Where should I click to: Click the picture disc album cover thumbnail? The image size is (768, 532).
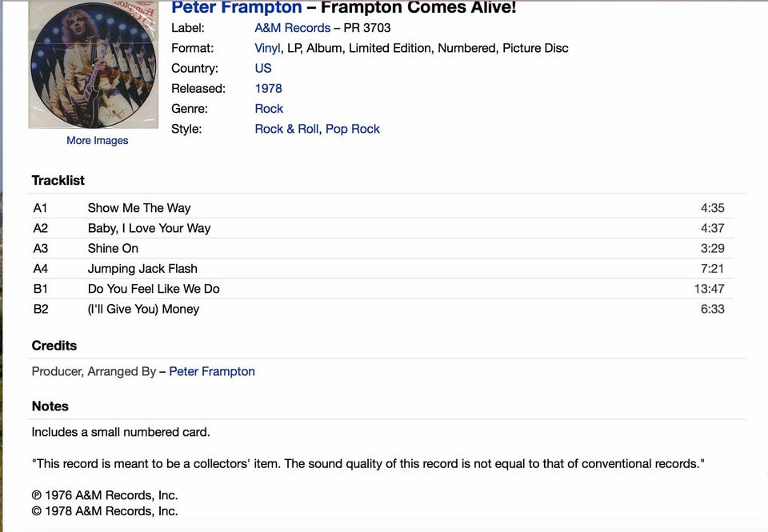coord(93,64)
